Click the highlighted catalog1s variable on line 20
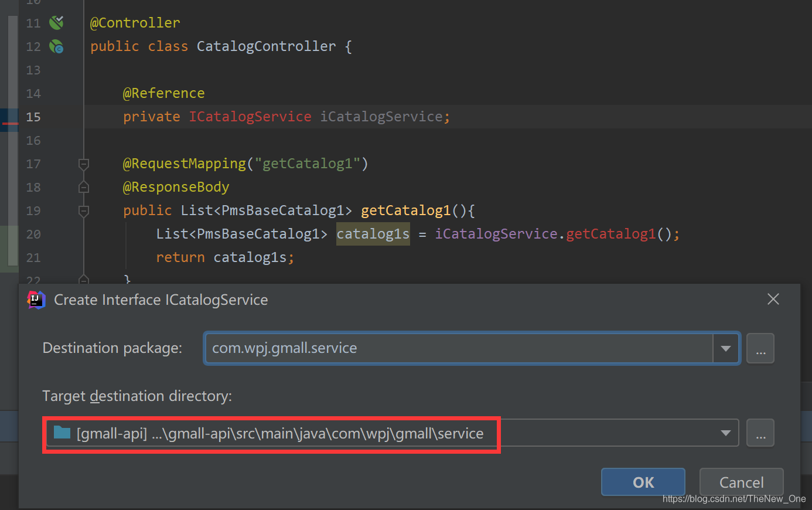 [x=373, y=234]
